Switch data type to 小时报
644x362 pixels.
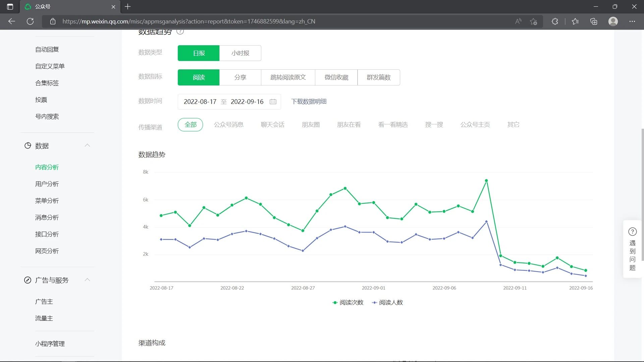pos(240,53)
